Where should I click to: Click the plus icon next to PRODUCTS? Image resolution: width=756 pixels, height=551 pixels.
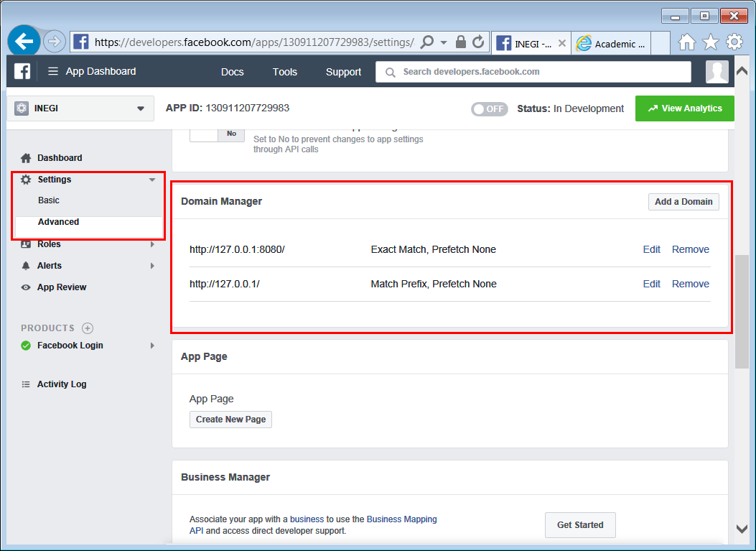88,328
